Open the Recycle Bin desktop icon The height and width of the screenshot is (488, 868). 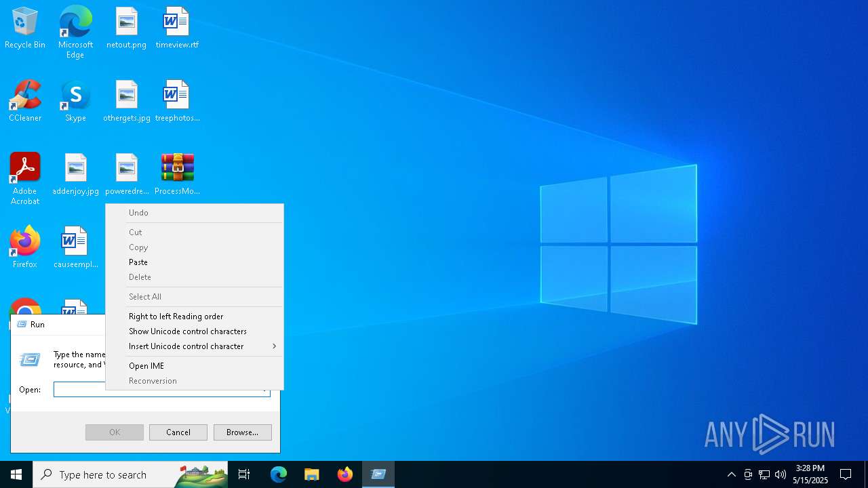click(25, 28)
